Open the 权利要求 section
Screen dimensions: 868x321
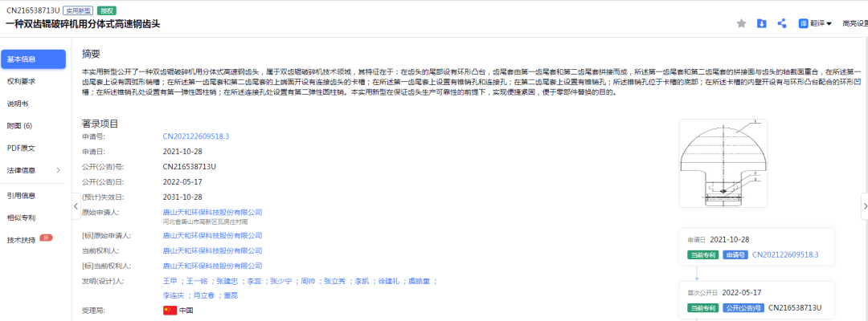pos(21,81)
